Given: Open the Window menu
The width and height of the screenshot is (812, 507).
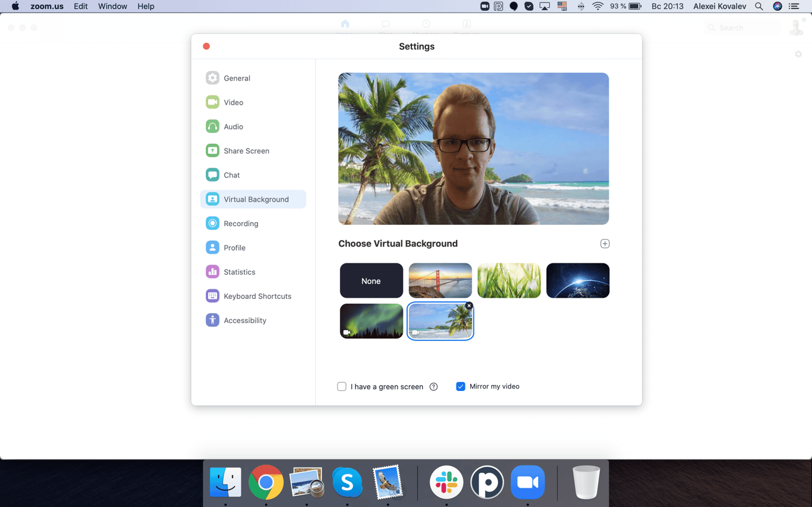Looking at the screenshot, I should (112, 6).
